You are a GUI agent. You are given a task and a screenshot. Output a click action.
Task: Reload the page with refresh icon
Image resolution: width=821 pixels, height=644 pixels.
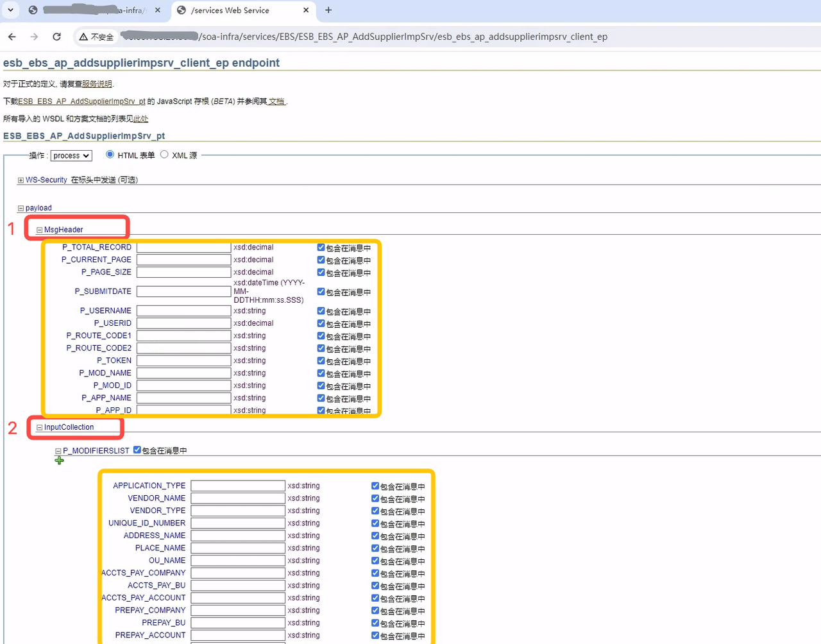tap(56, 37)
